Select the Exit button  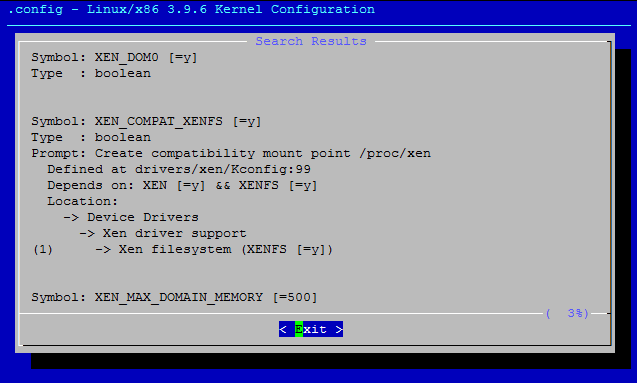(x=311, y=329)
